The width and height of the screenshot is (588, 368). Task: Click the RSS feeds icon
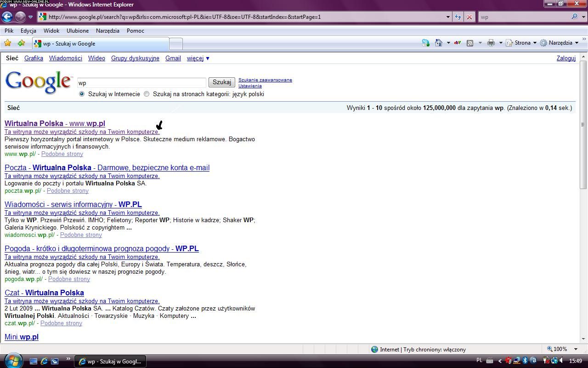click(x=470, y=43)
